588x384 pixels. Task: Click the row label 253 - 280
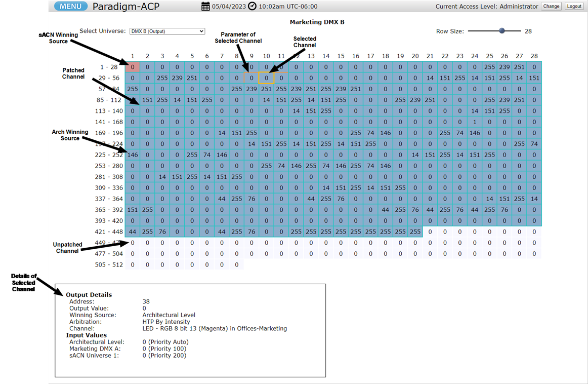(109, 166)
